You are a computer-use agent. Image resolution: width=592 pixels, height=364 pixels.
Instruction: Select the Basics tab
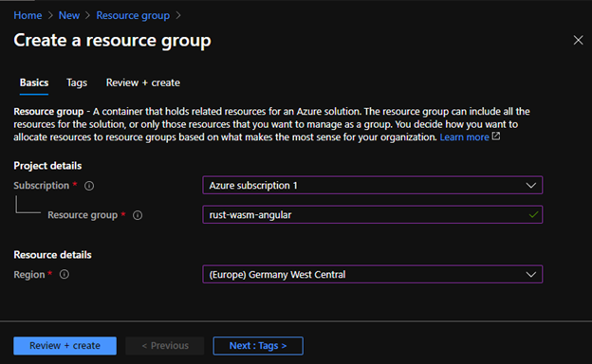34,82
